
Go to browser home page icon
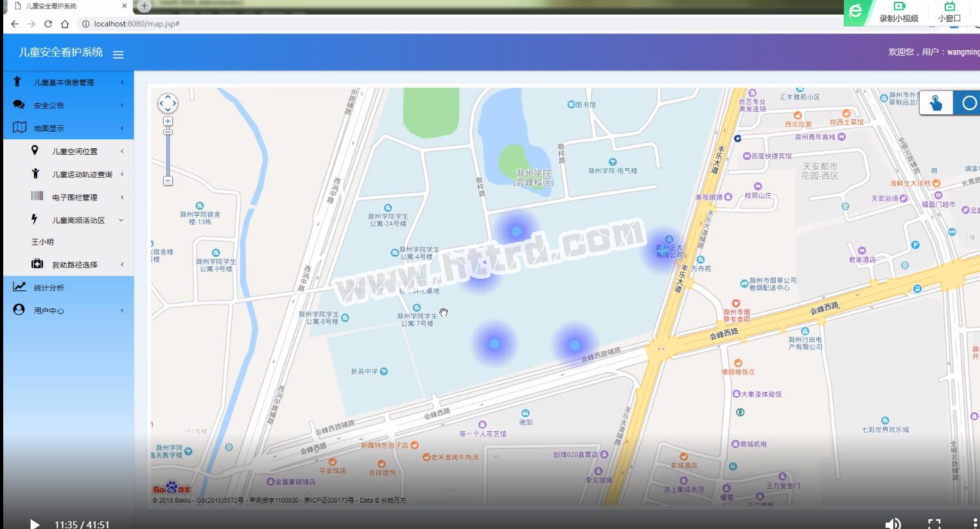[65, 24]
